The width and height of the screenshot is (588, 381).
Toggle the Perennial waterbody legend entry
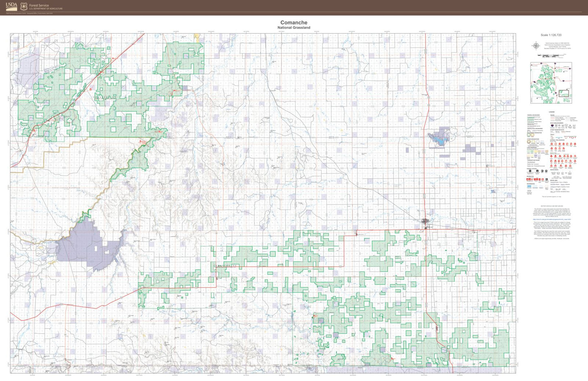(x=529, y=186)
